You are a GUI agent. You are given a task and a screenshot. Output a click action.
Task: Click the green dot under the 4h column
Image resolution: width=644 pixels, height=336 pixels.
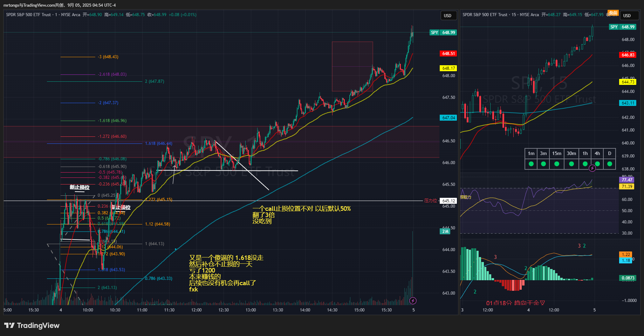[597, 164]
